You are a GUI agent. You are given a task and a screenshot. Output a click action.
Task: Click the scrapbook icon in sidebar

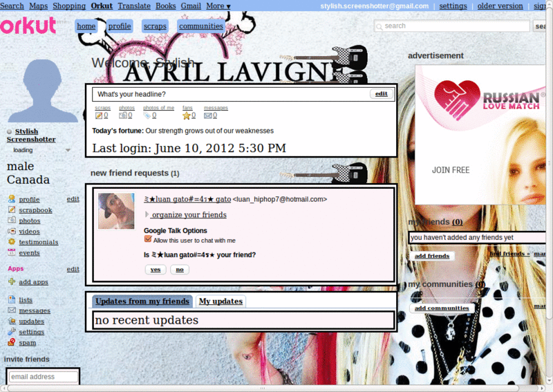[x=12, y=209]
